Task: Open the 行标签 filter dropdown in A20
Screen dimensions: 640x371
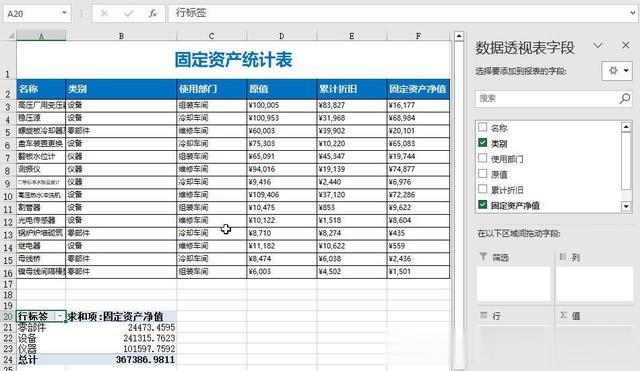Action: click(x=60, y=316)
